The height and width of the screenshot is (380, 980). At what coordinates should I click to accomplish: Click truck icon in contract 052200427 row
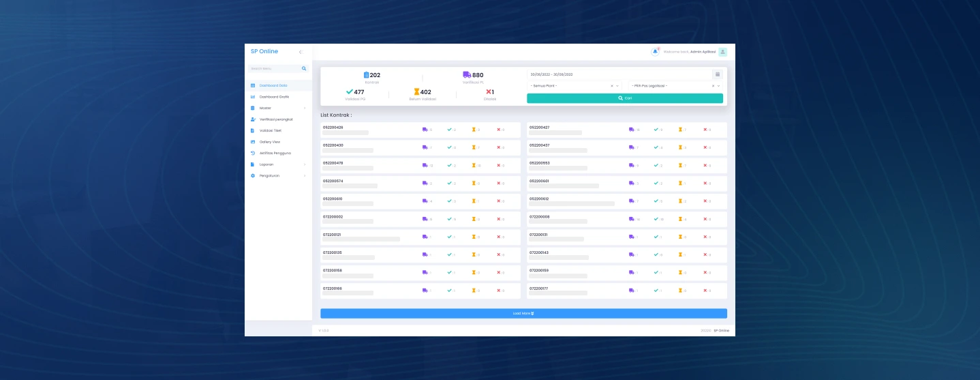pos(632,130)
